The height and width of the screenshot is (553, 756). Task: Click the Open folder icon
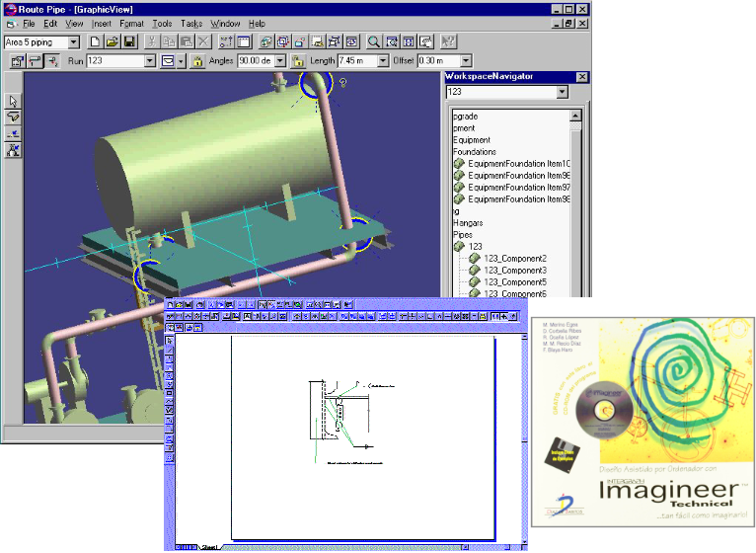click(112, 41)
